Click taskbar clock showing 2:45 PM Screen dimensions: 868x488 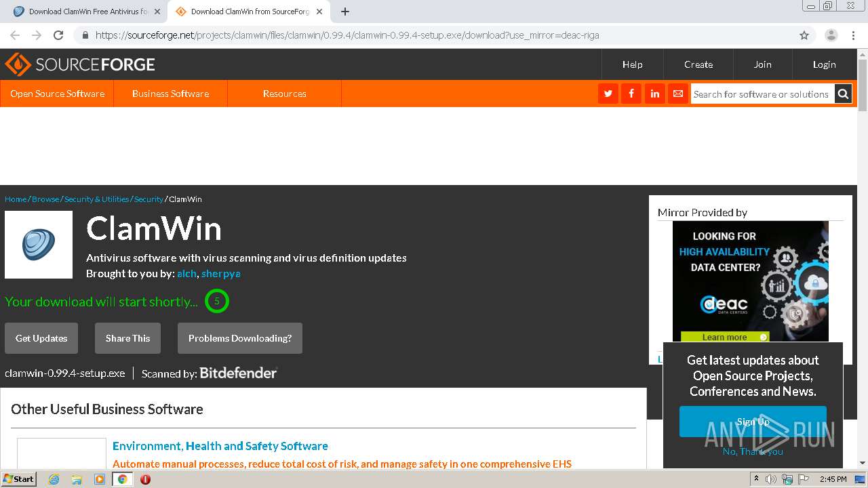tap(833, 479)
